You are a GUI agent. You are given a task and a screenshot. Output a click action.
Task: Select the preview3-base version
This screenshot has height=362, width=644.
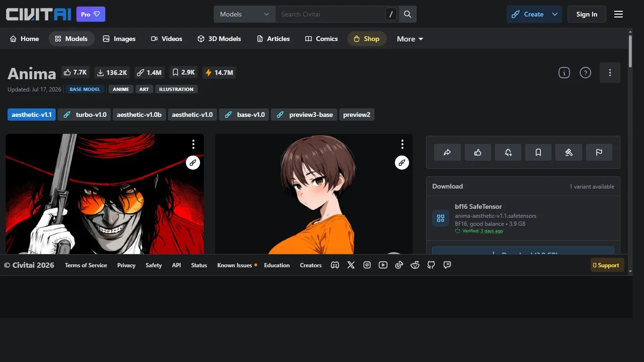tap(304, 115)
